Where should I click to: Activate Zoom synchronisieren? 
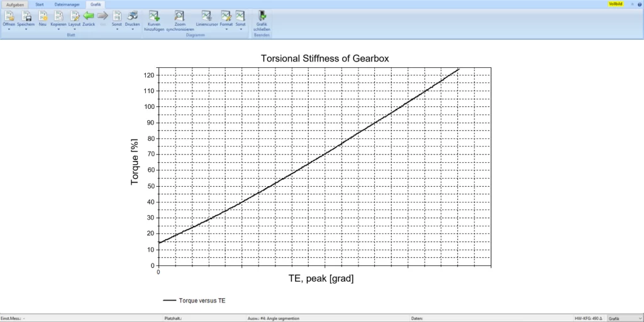click(x=180, y=16)
